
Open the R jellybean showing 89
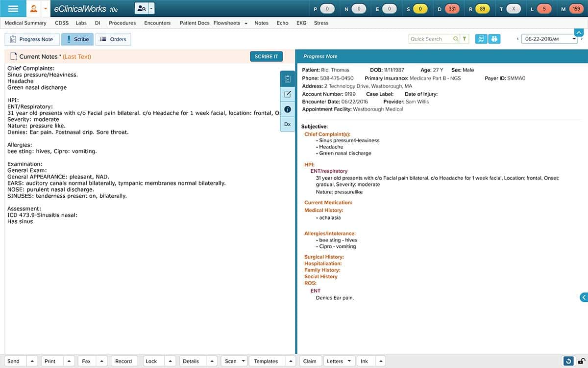[x=483, y=9]
